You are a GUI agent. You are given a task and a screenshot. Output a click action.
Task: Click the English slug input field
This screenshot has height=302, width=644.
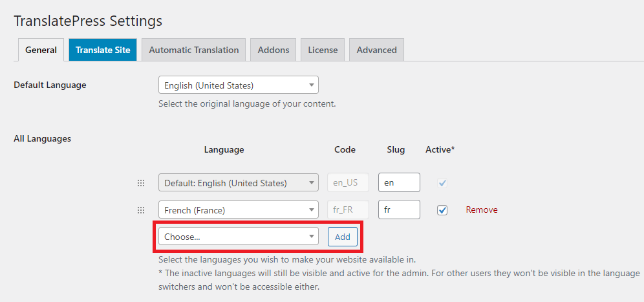399,183
